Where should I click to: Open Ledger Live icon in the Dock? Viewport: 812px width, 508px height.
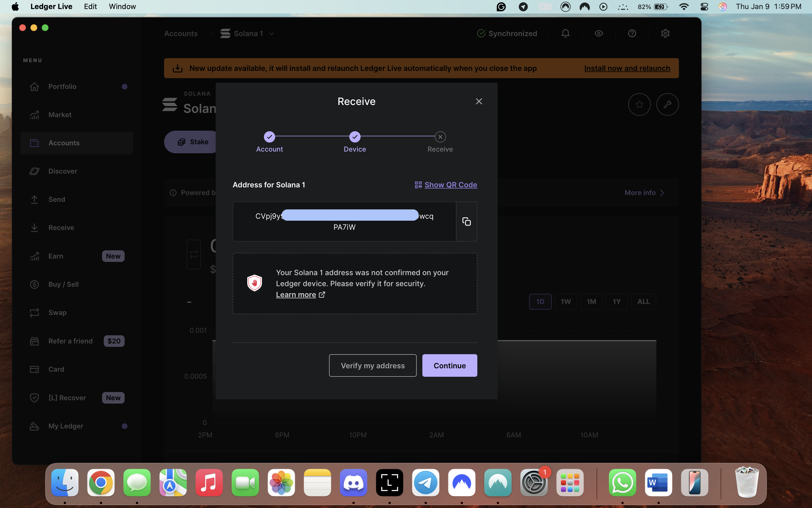[x=389, y=483]
